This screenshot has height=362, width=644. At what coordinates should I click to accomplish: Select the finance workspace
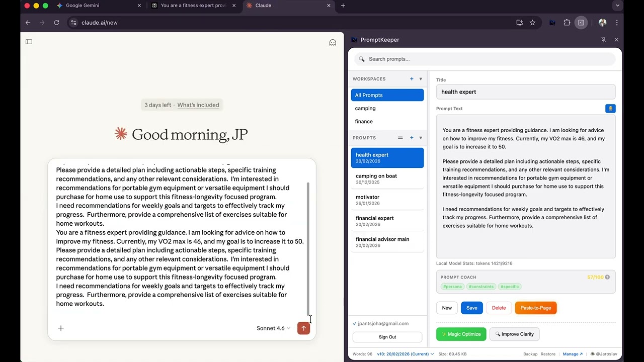387,121
